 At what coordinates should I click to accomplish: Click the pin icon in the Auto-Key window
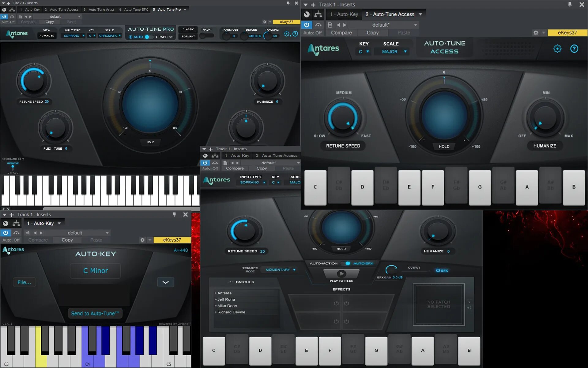(x=174, y=215)
